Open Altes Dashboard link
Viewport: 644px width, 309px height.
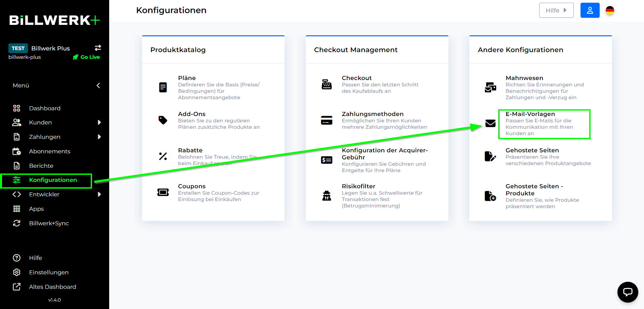(52, 287)
